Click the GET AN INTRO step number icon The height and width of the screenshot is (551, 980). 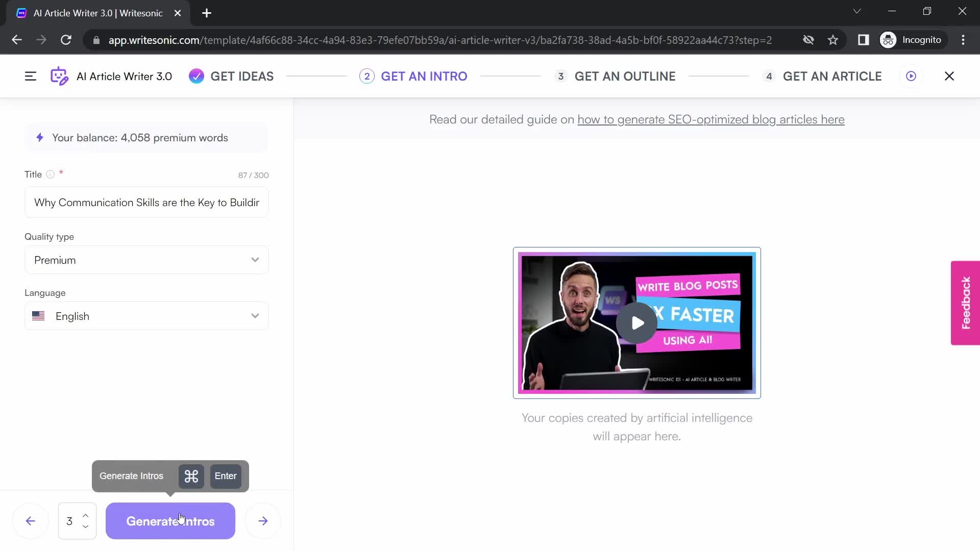point(367,76)
